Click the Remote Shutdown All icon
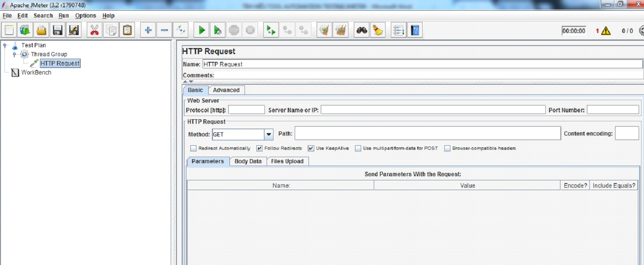 304,30
